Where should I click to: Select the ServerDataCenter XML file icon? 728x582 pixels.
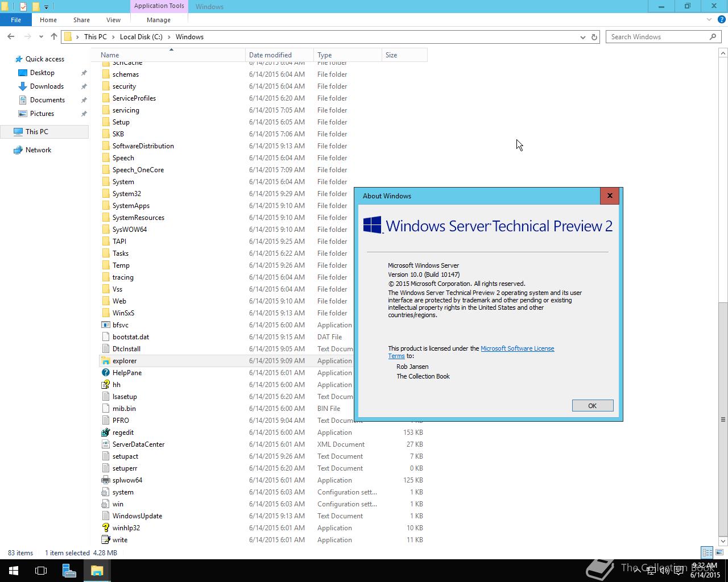pos(105,444)
